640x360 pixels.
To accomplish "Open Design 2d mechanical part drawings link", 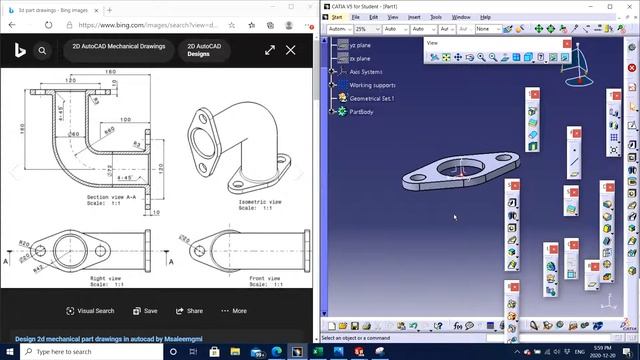I will [109, 339].
